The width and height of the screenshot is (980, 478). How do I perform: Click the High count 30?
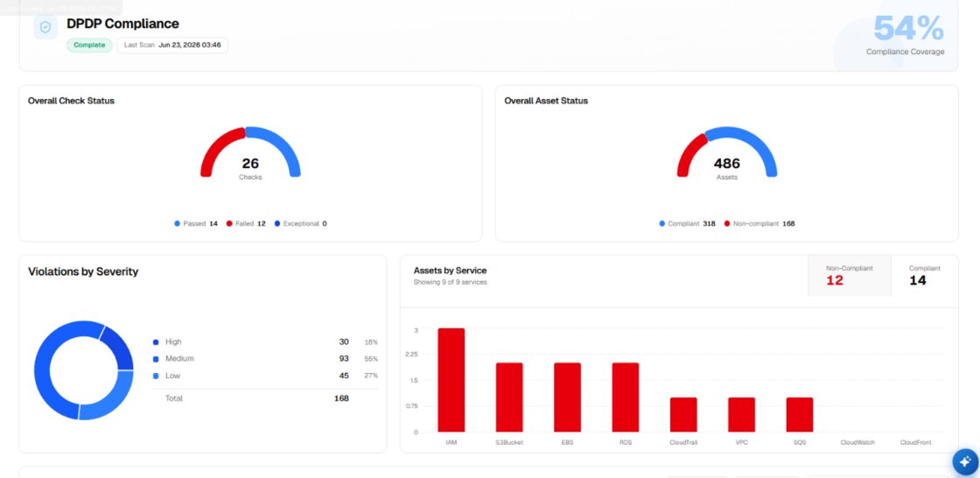[x=344, y=342]
